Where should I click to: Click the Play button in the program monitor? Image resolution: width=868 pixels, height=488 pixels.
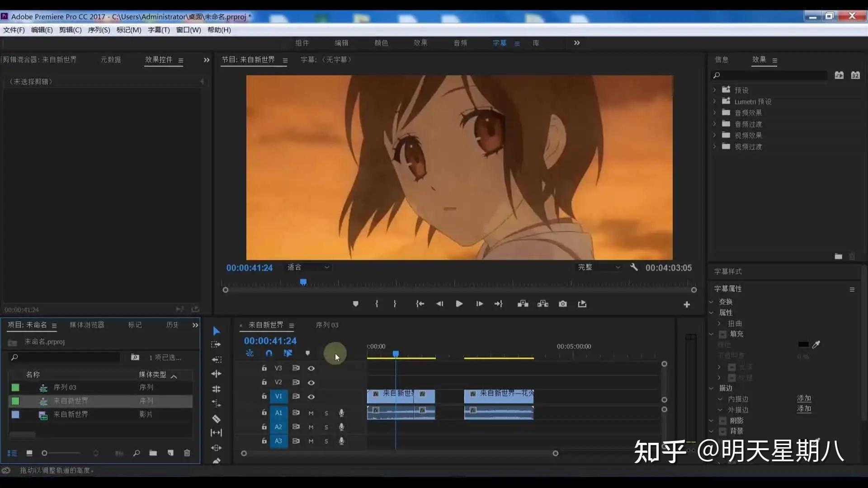(x=459, y=304)
